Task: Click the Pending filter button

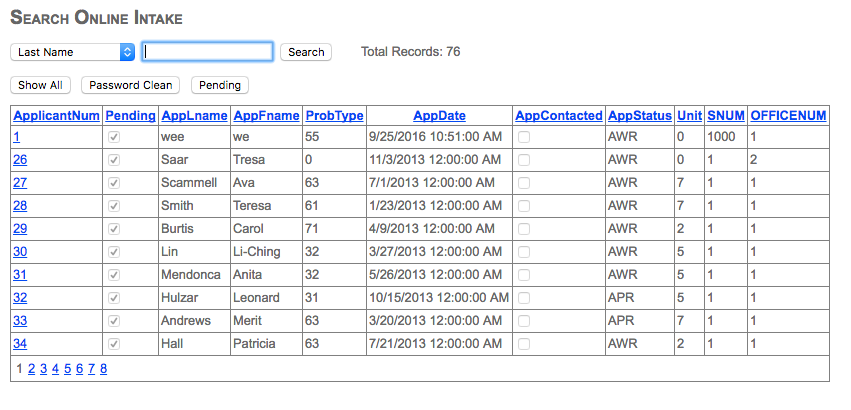Action: click(x=220, y=86)
